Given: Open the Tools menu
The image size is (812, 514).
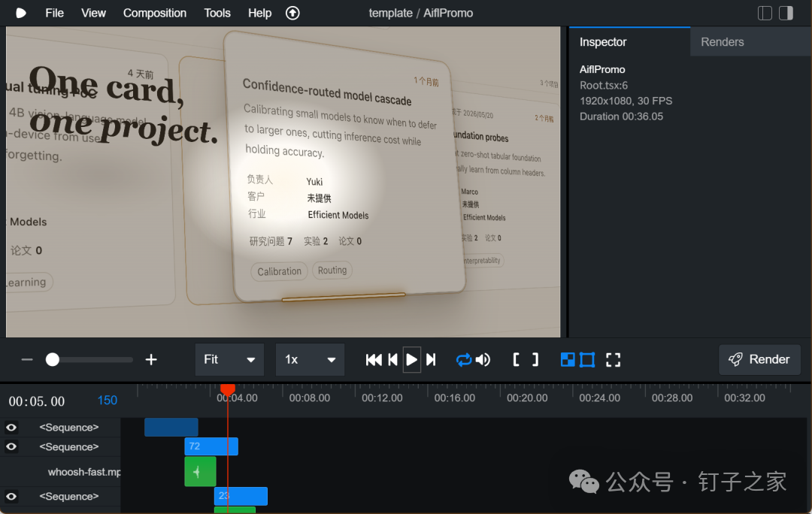Looking at the screenshot, I should coord(217,13).
